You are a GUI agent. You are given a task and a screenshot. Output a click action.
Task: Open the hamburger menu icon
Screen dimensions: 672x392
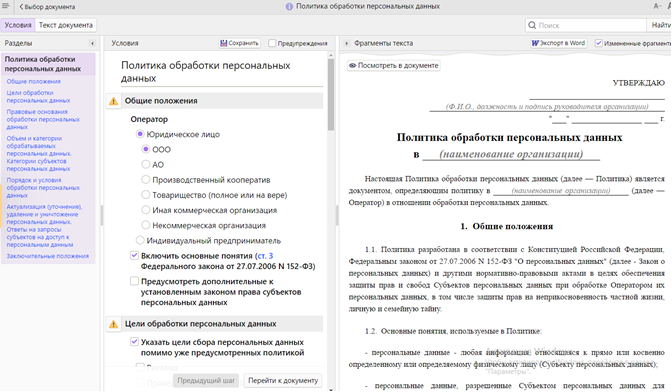[x=6, y=6]
